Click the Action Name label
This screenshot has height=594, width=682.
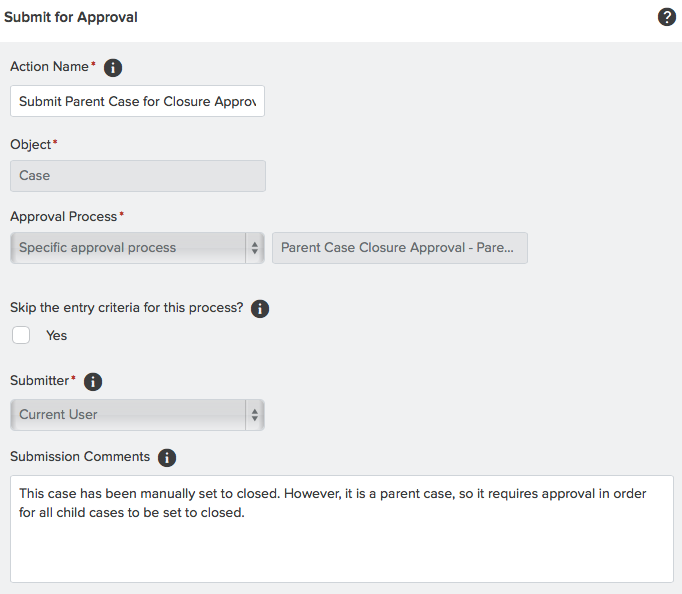49,67
